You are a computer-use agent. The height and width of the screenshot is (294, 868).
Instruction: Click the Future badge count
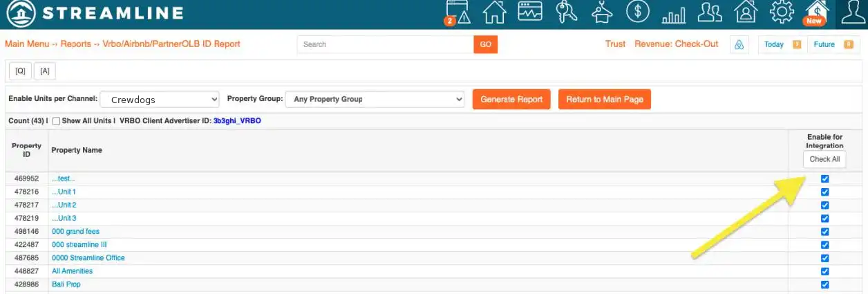click(848, 44)
